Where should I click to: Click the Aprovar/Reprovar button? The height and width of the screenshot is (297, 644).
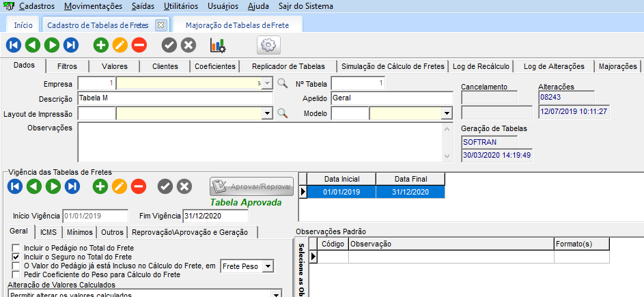click(x=252, y=186)
